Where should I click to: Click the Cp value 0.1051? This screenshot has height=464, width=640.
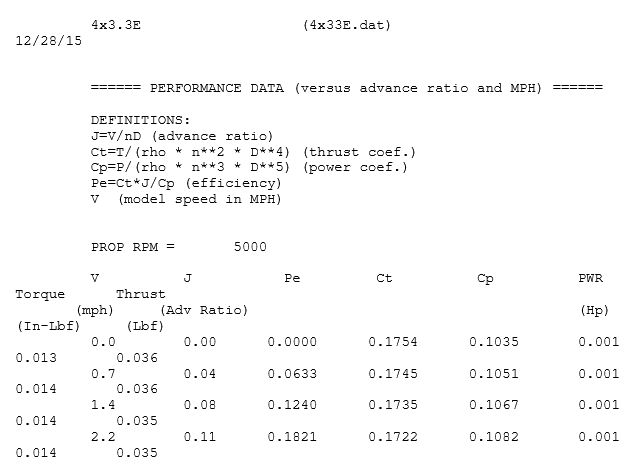pyautogui.click(x=493, y=373)
